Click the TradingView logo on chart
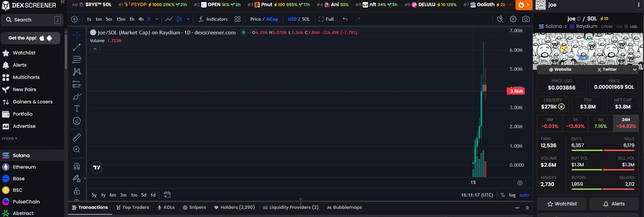The height and width of the screenshot is (217, 644). (x=96, y=167)
